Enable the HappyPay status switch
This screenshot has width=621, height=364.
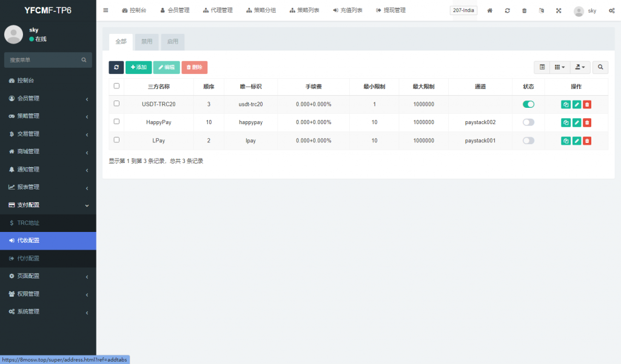528,122
